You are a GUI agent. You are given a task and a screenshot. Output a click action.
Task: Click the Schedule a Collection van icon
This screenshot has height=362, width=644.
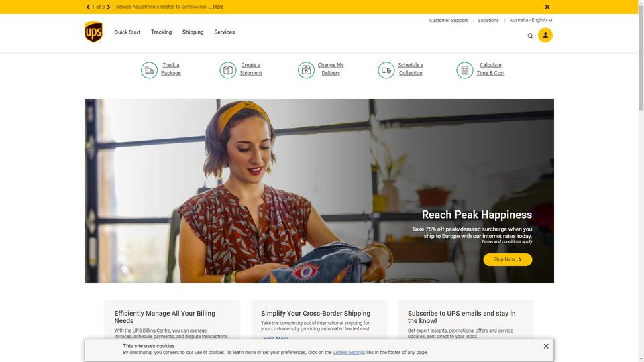386,70
